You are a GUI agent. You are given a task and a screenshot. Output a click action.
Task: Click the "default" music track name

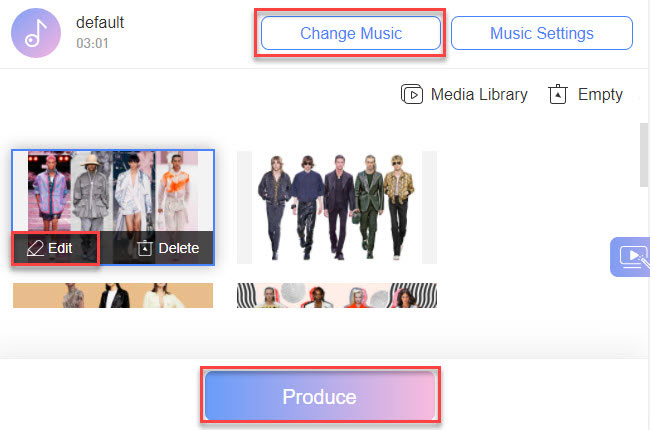[x=100, y=23]
